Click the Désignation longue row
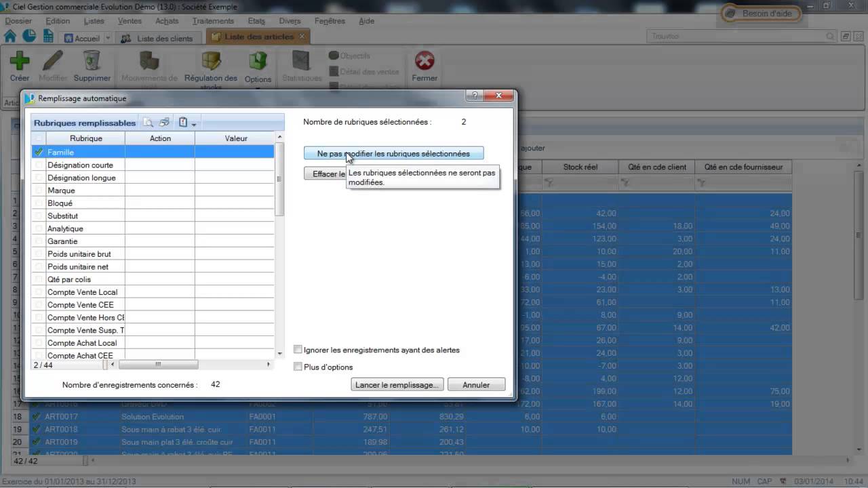 (153, 178)
